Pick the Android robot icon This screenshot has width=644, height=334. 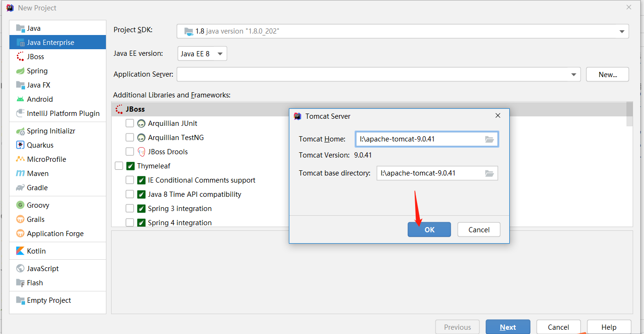[20, 99]
